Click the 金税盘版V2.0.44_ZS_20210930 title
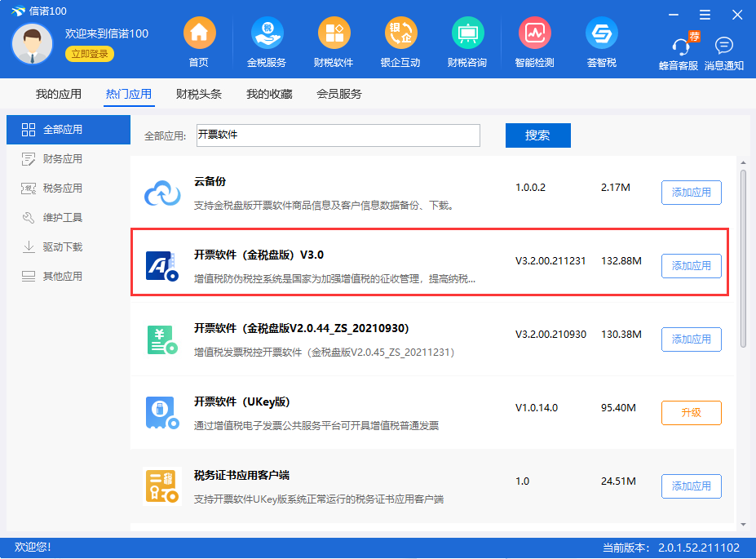756x559 pixels. point(301,328)
